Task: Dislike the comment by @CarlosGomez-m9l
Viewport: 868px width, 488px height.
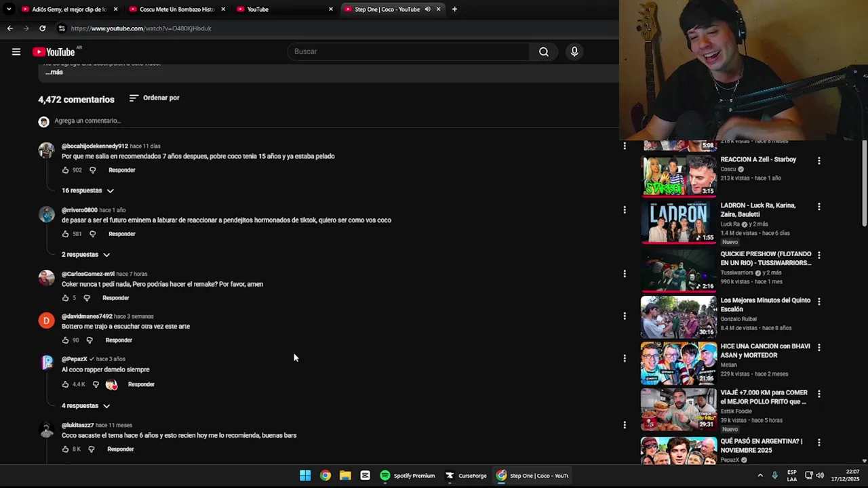Action: pos(87,298)
